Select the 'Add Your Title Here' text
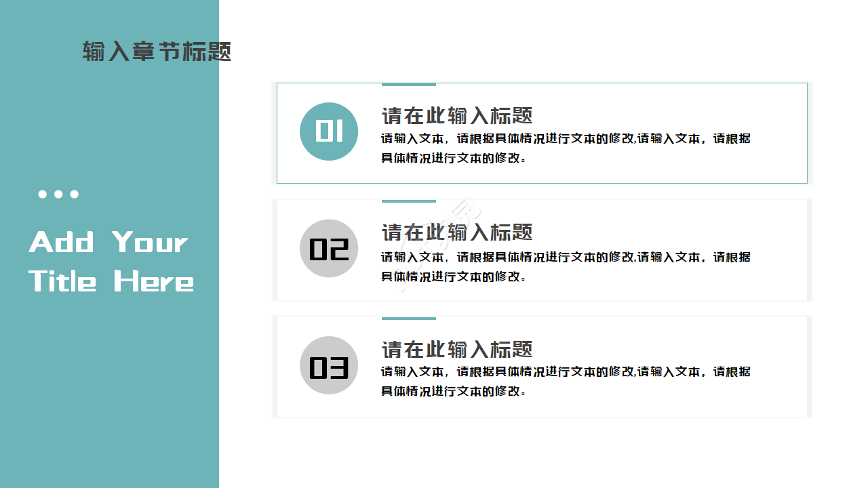This screenshot has width=868, height=488. click(111, 262)
